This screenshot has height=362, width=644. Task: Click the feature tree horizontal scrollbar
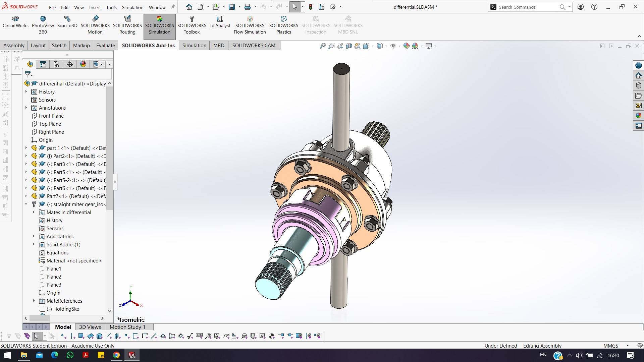coord(40,318)
